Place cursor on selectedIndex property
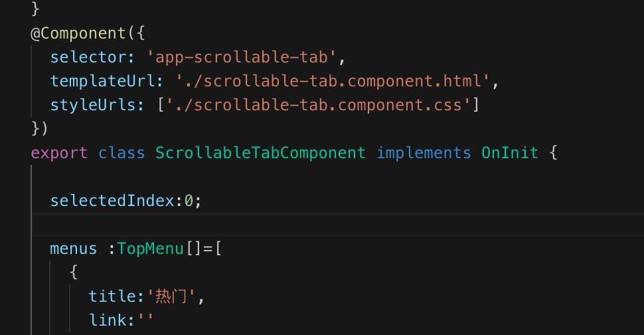Image resolution: width=644 pixels, height=335 pixels. point(112,201)
